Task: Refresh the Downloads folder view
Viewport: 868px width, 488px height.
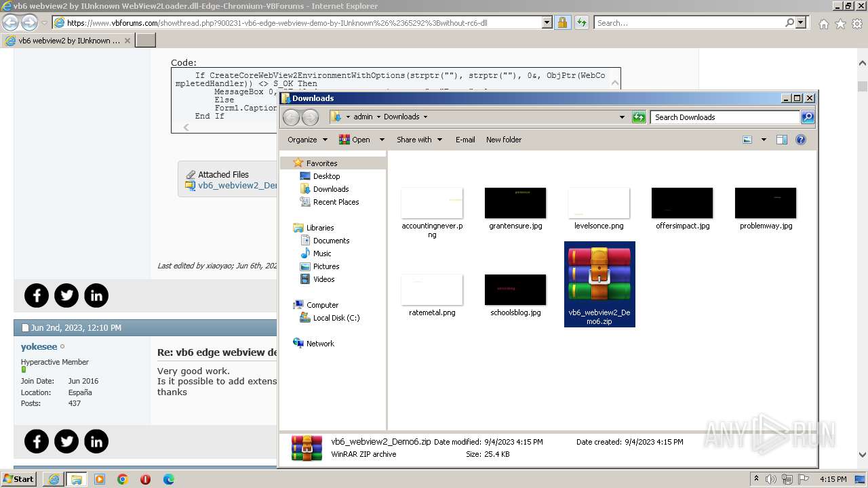Action: (639, 117)
